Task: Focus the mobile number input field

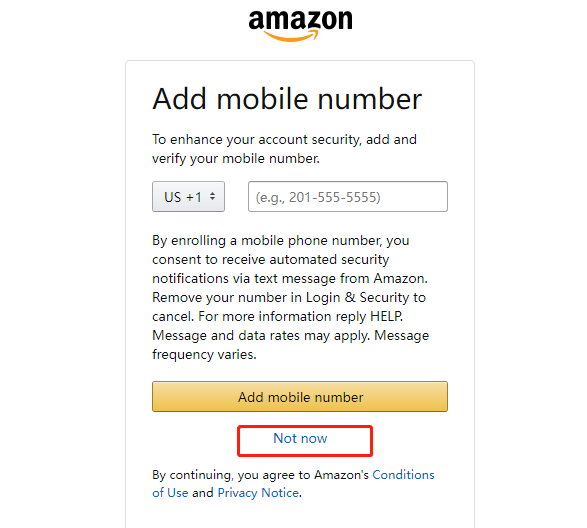Action: pyautogui.click(x=348, y=197)
